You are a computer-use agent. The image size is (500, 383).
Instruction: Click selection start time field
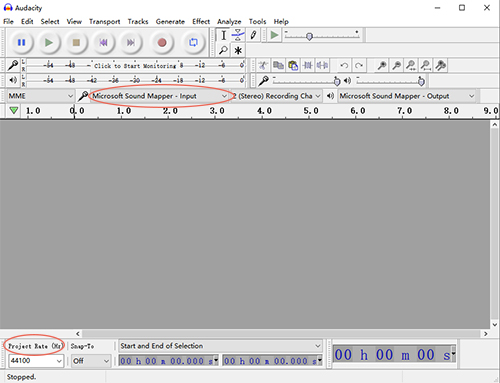pyautogui.click(x=166, y=361)
